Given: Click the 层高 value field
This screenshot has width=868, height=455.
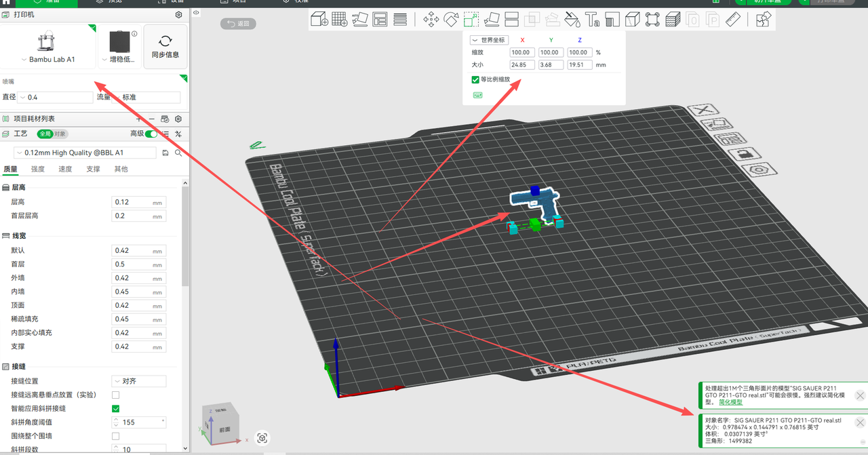Looking at the screenshot, I should click(x=138, y=202).
